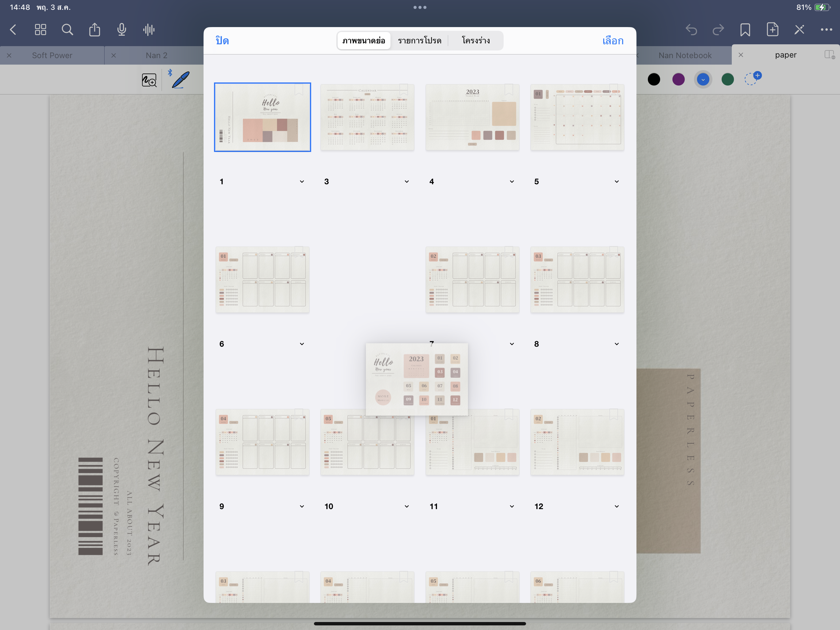The height and width of the screenshot is (630, 840).
Task: Click the search magnifier icon
Action: 67,30
